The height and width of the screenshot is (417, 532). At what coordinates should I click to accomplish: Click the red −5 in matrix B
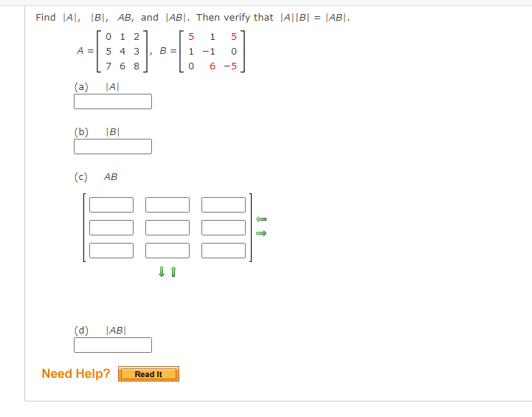tap(230, 66)
